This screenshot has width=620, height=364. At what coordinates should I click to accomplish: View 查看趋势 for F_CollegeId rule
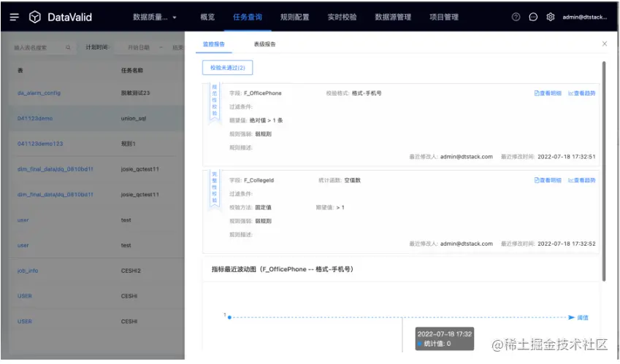[x=581, y=180]
